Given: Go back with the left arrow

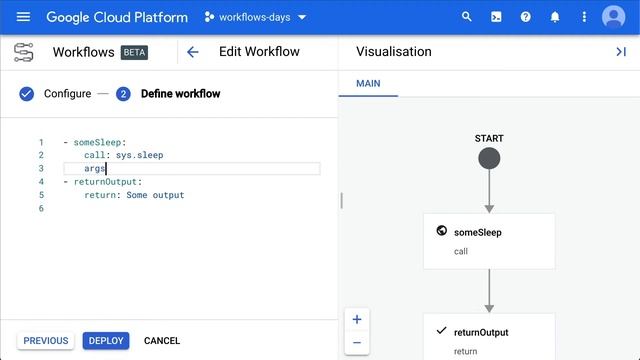Looking at the screenshot, I should click(x=192, y=52).
